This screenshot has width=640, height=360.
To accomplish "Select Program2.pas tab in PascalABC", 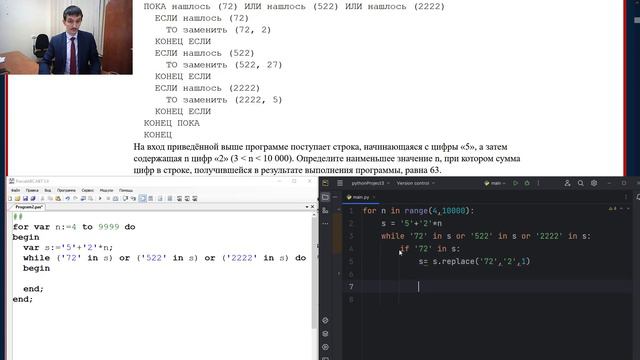I will (28, 207).
